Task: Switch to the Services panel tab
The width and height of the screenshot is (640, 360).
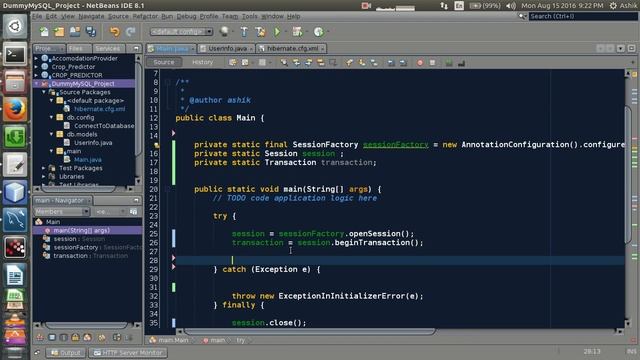Action: click(x=108, y=49)
